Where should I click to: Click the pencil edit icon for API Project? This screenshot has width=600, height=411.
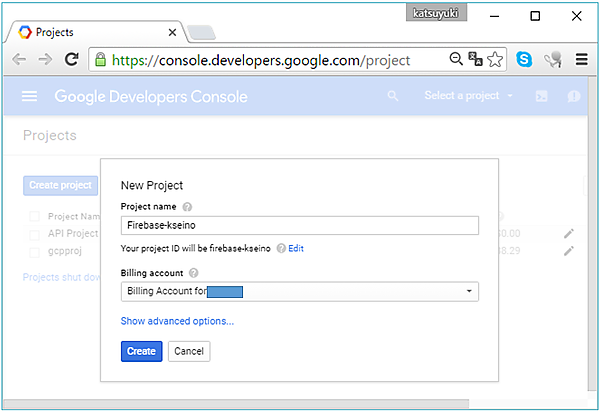pyautogui.click(x=569, y=233)
